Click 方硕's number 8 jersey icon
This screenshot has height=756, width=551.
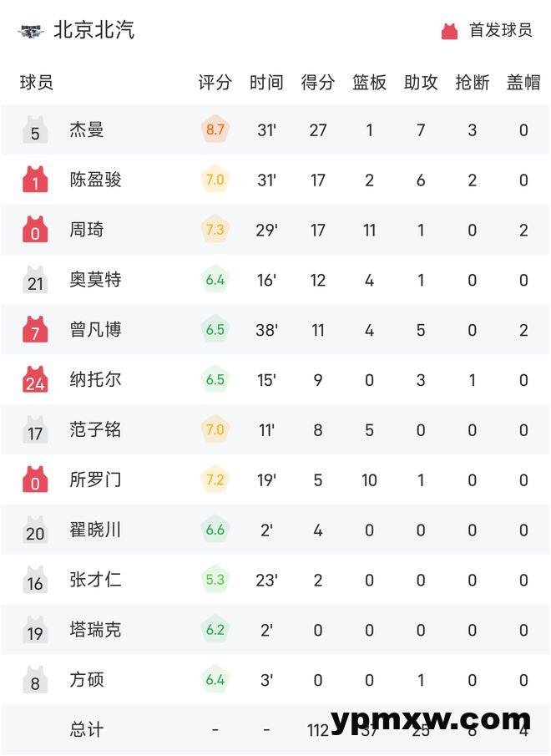(35, 680)
